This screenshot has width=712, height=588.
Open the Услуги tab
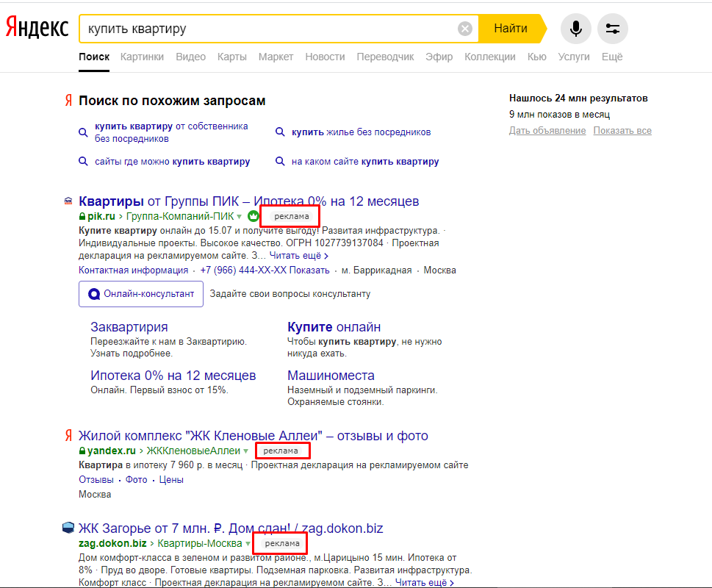click(574, 57)
